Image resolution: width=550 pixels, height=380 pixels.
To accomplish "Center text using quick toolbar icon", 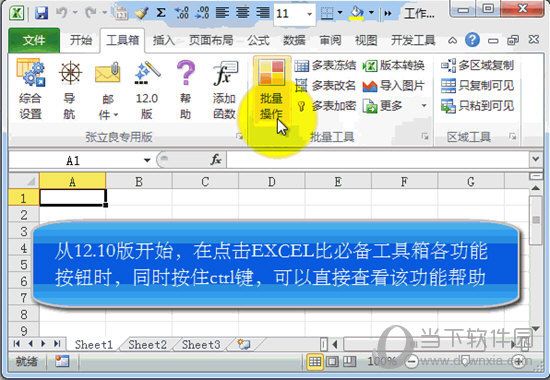I will pyautogui.click(x=242, y=13).
